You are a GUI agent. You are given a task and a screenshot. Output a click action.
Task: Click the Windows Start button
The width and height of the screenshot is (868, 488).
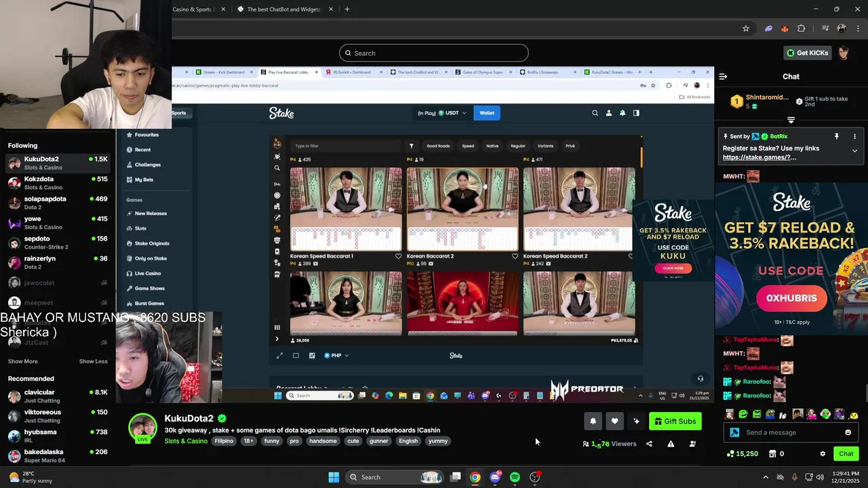pos(334,477)
